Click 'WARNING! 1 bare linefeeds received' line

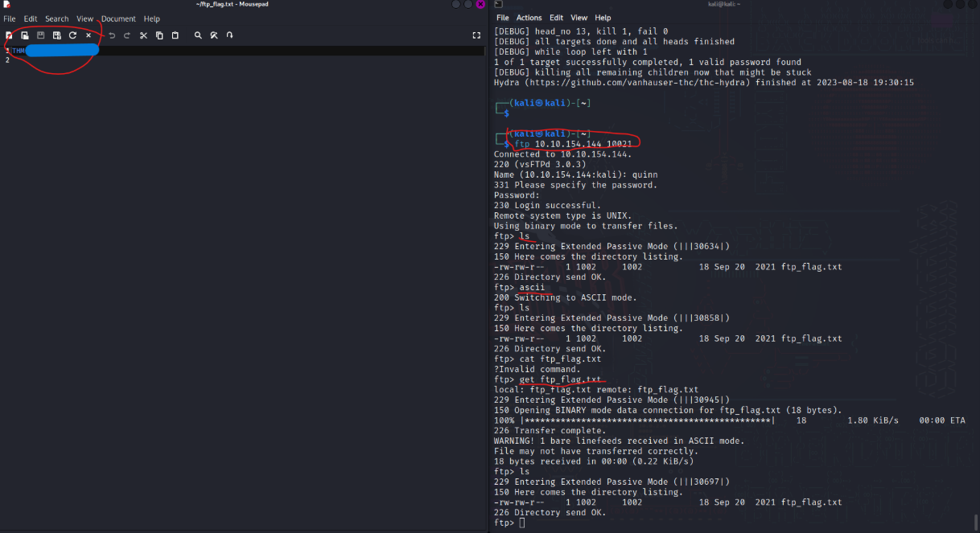click(619, 441)
